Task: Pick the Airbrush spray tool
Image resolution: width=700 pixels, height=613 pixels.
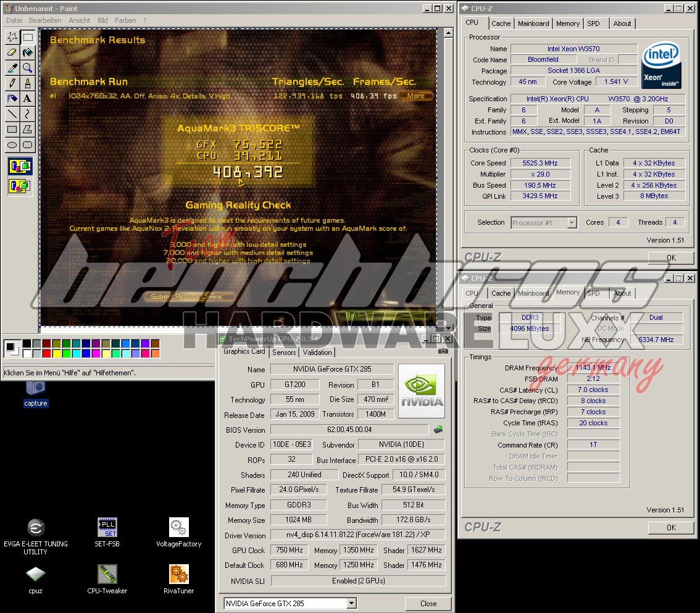Action: tap(12, 99)
